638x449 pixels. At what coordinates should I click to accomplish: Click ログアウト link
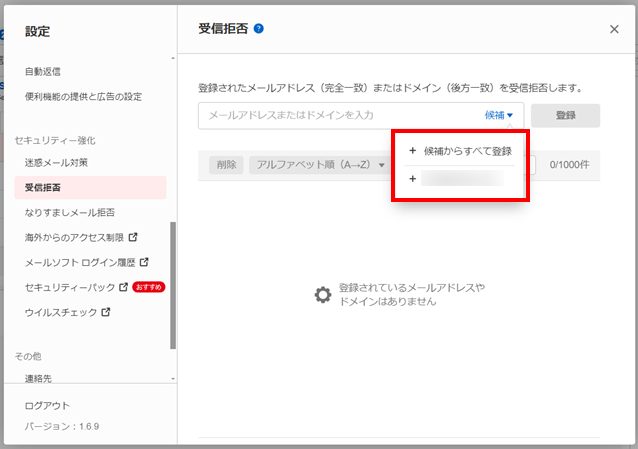point(47,406)
